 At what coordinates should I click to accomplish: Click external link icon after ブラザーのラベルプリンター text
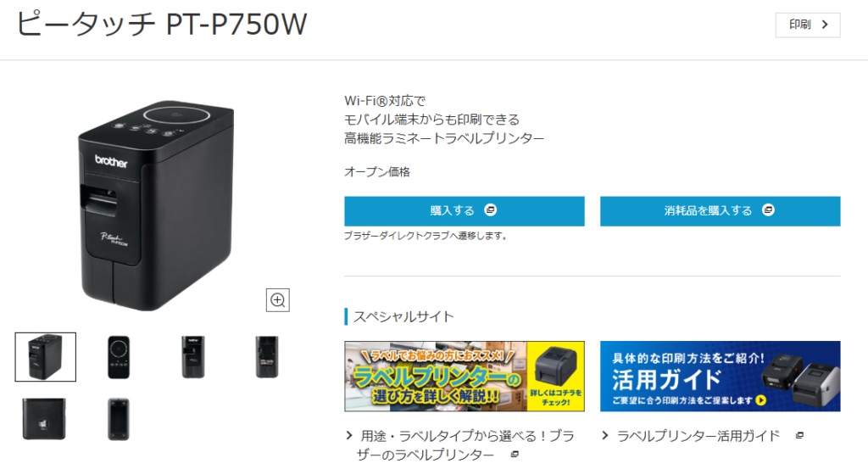tap(515, 455)
